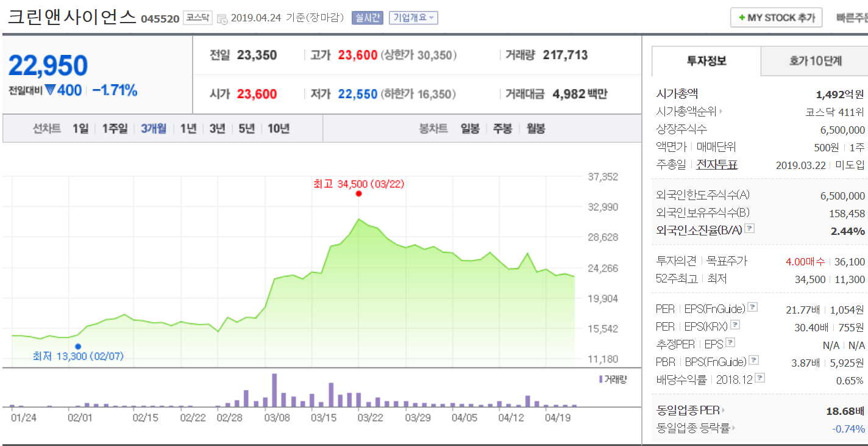Click 52주최고 value 34,500

810,279
